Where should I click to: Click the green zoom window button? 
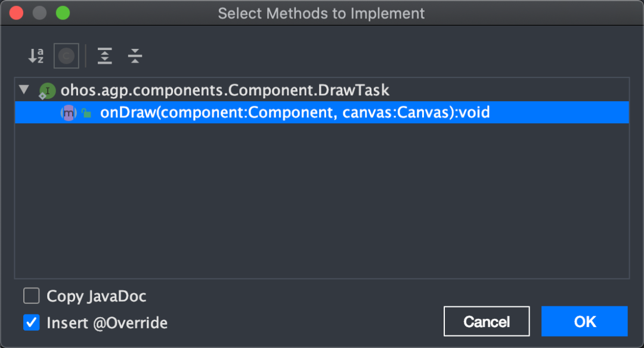coord(63,13)
